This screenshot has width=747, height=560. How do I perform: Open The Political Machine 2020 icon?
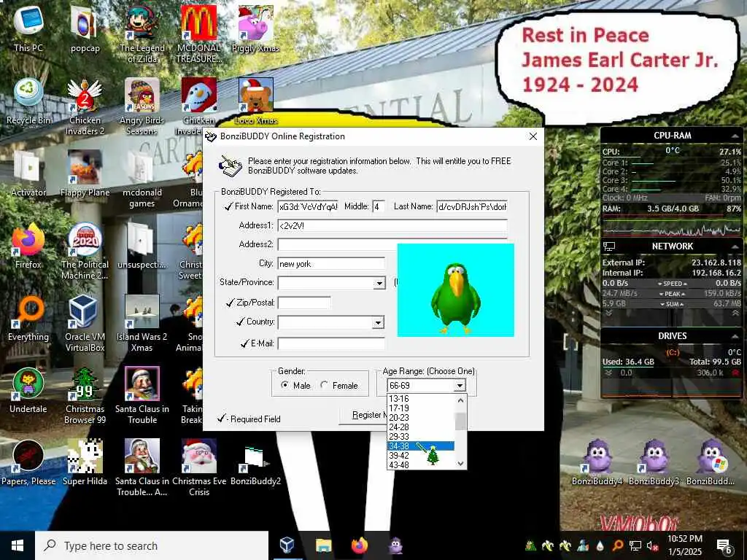pyautogui.click(x=85, y=252)
